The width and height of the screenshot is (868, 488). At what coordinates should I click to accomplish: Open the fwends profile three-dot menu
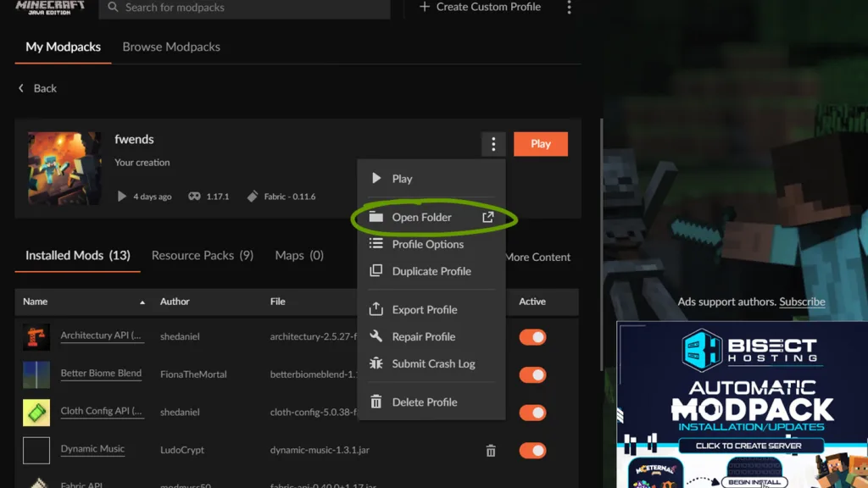click(x=493, y=144)
